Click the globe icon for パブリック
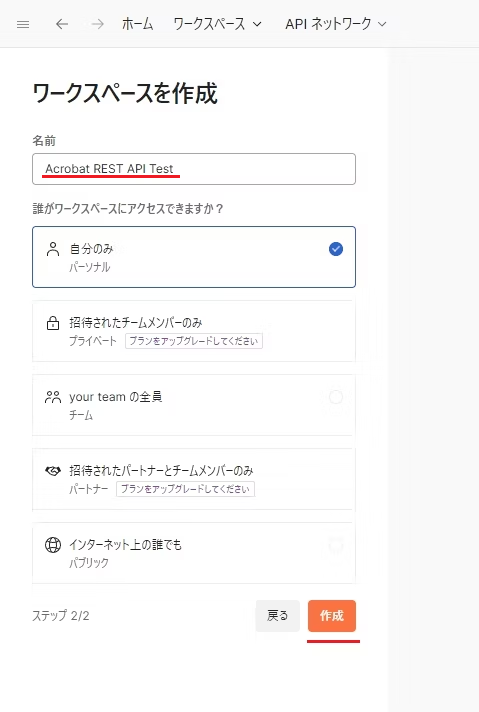Screen dimensions: 479x712 point(53,545)
